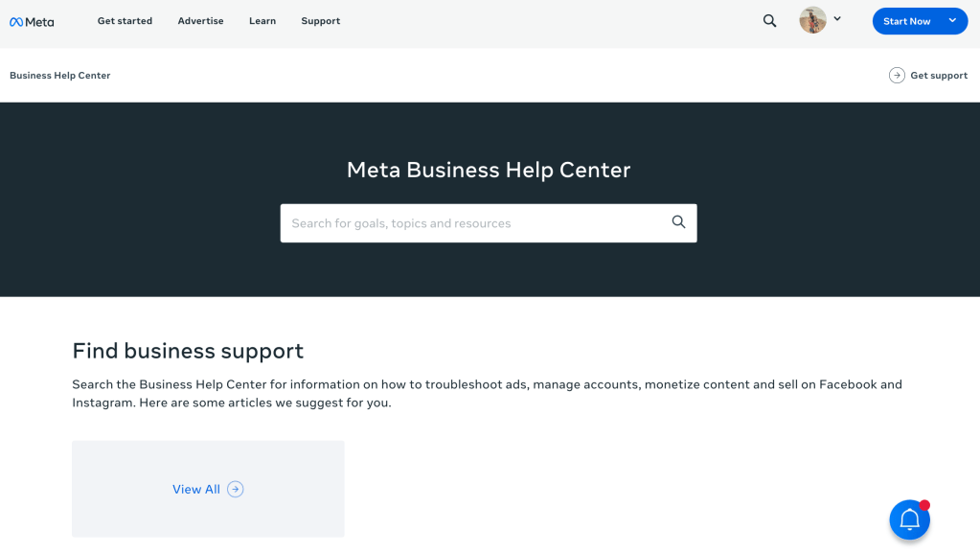Image resolution: width=980 pixels, height=553 pixels.
Task: Focus the Help Center search field
Action: click(x=474, y=223)
